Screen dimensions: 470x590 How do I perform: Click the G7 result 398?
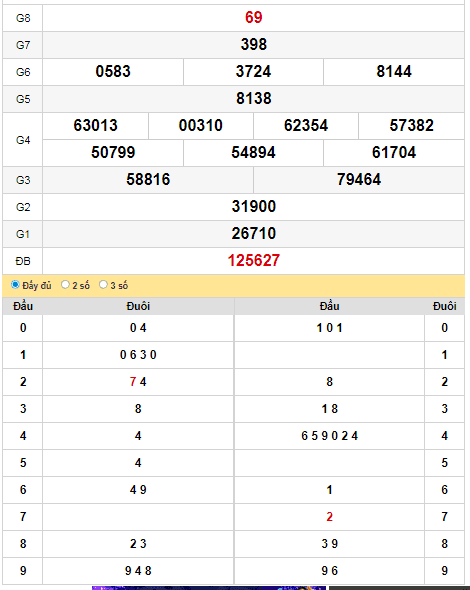coord(254,44)
